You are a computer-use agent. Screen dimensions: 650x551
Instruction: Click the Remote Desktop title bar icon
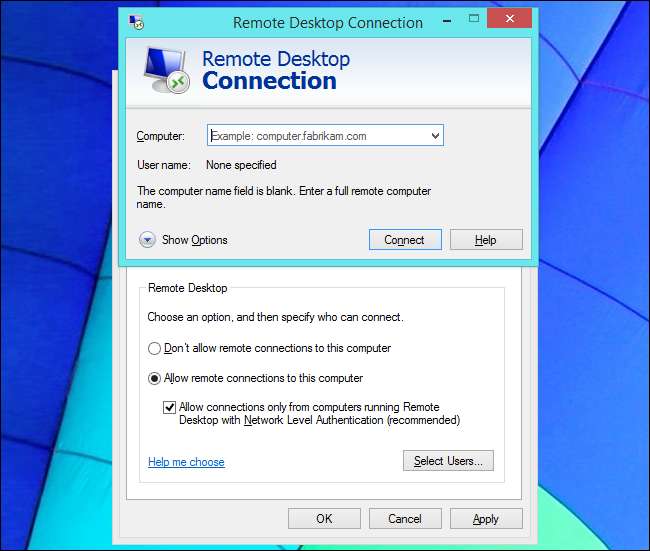(136, 22)
